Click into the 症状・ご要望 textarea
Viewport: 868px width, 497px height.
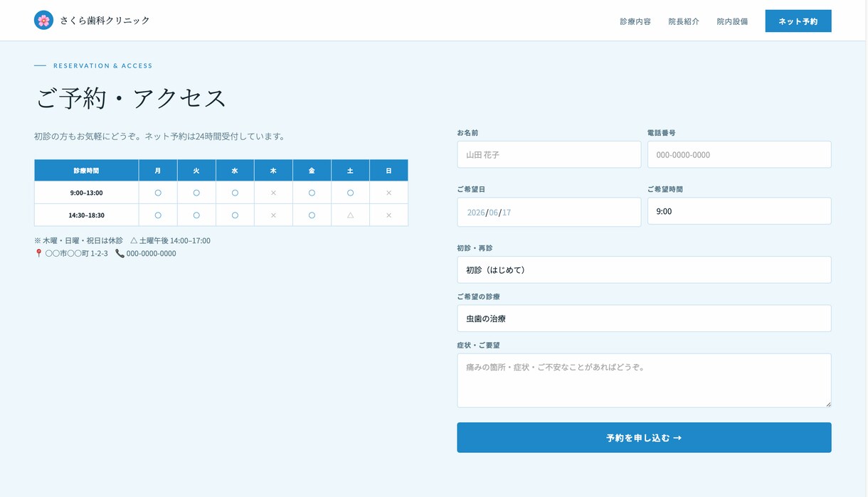point(644,380)
